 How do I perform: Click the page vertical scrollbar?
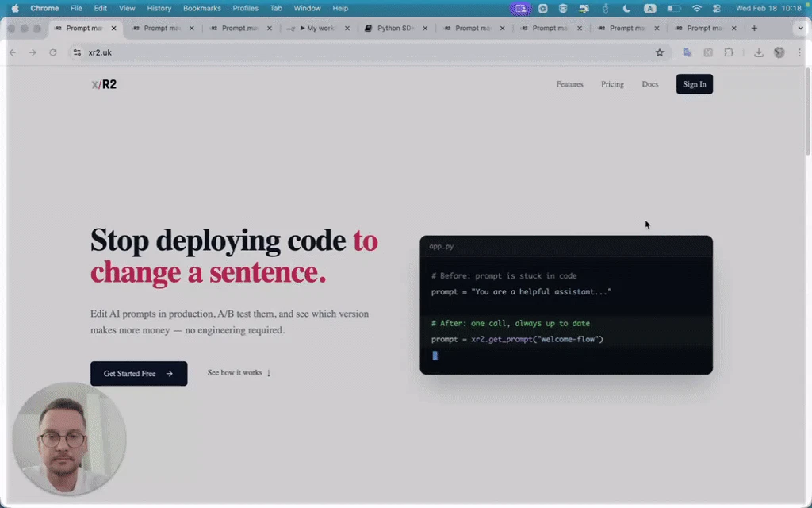click(x=808, y=113)
